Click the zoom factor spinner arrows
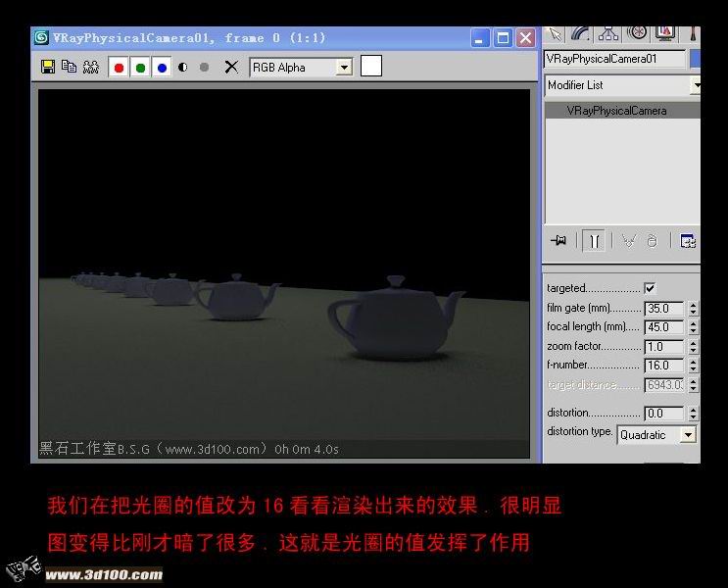728x588 pixels. coord(693,347)
